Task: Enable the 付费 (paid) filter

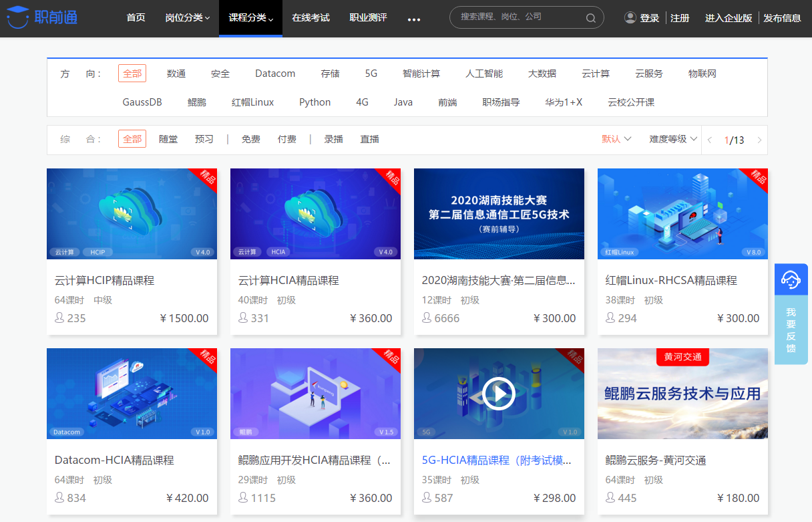Action: click(x=287, y=139)
